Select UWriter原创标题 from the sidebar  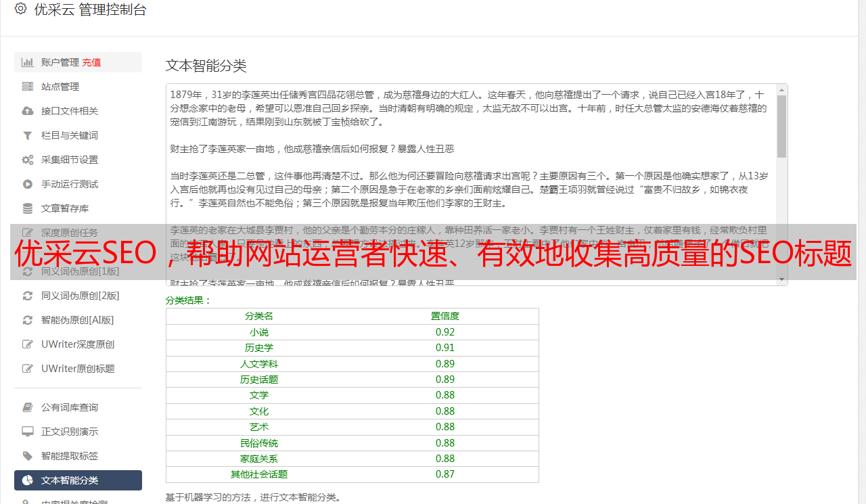(x=78, y=369)
